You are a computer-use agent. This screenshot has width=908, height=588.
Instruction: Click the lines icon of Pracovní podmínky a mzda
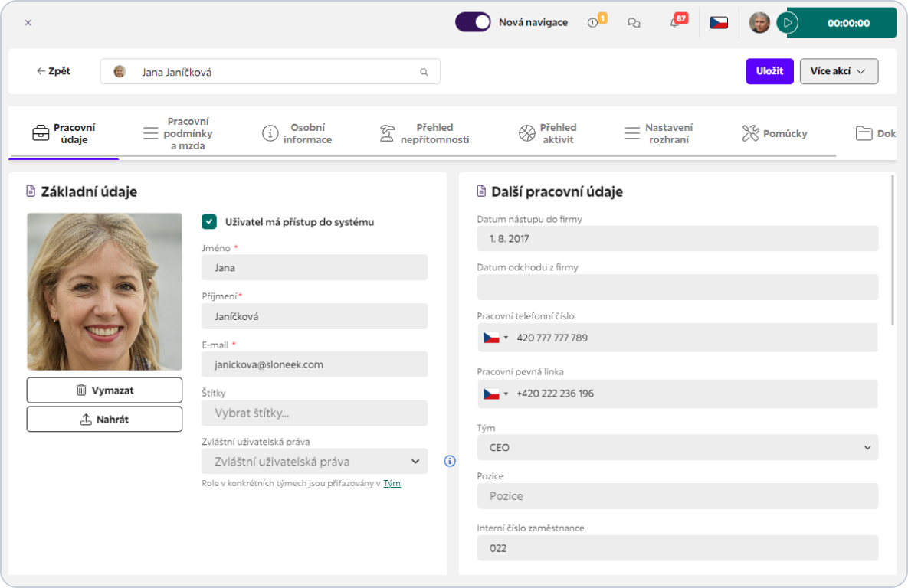(x=150, y=133)
